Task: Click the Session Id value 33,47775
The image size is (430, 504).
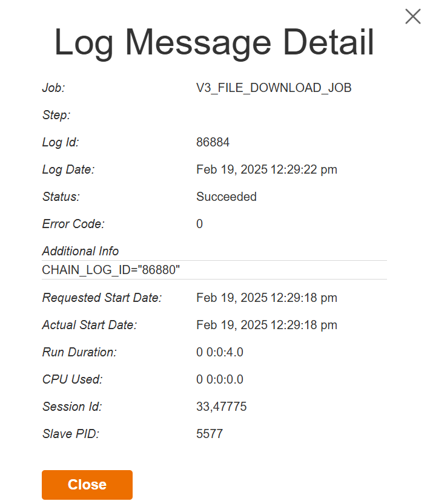Action: tap(221, 407)
